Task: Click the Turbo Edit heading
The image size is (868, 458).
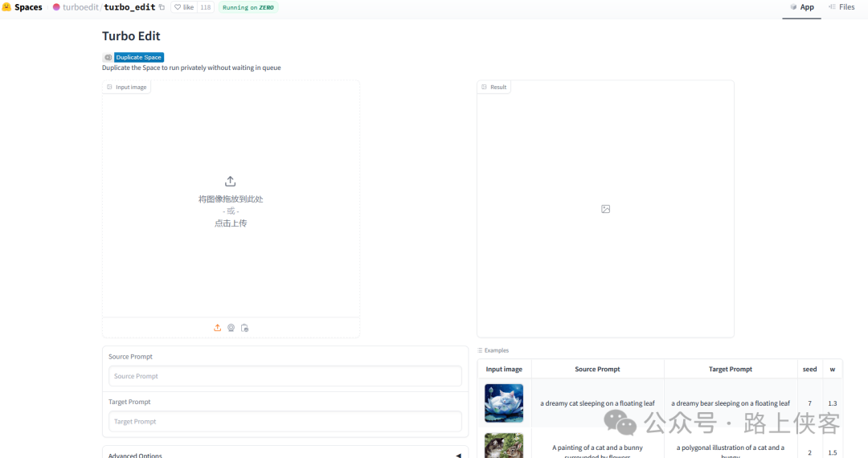Action: click(x=131, y=36)
